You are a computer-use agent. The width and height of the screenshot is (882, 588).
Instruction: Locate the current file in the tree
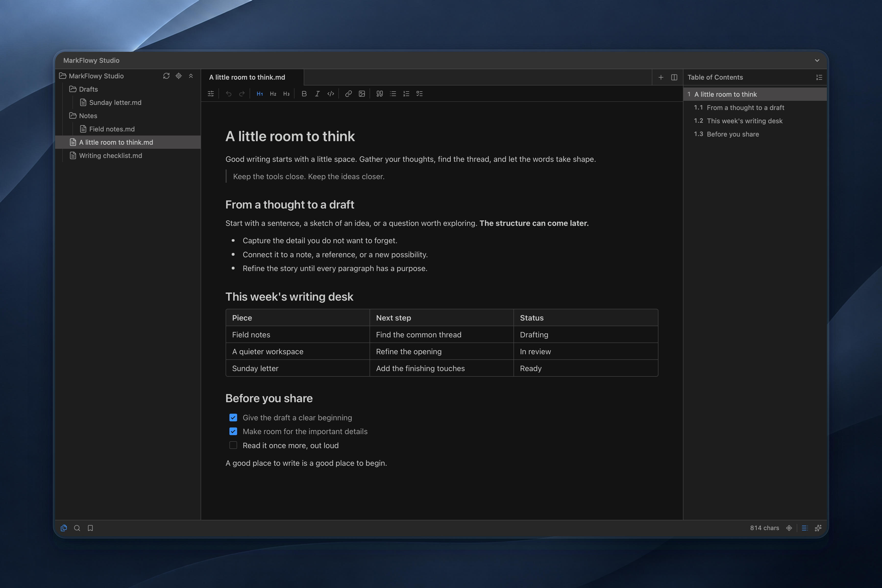click(178, 76)
